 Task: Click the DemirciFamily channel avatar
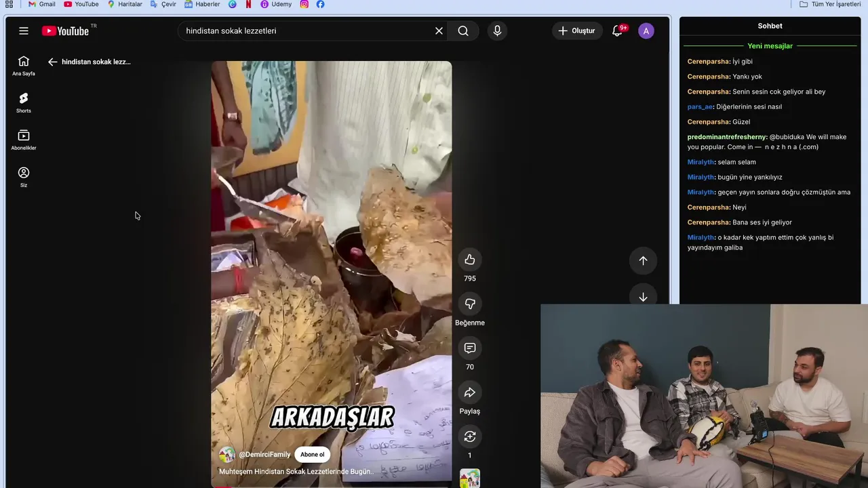pos(227,454)
